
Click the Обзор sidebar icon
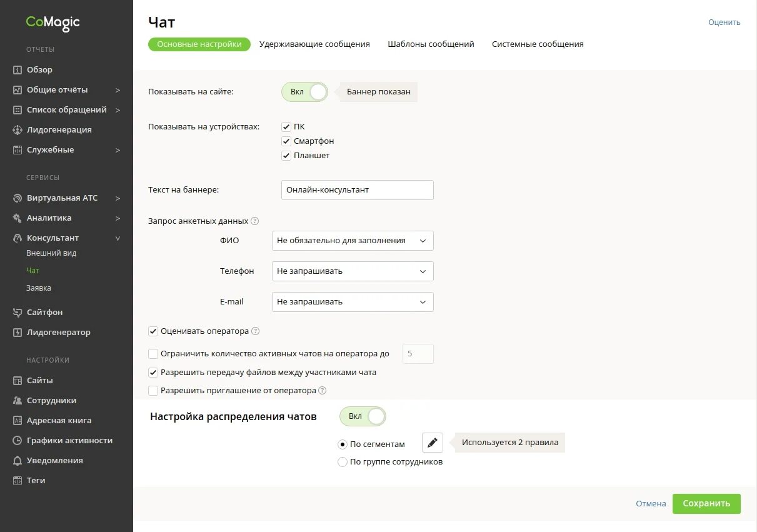18,70
